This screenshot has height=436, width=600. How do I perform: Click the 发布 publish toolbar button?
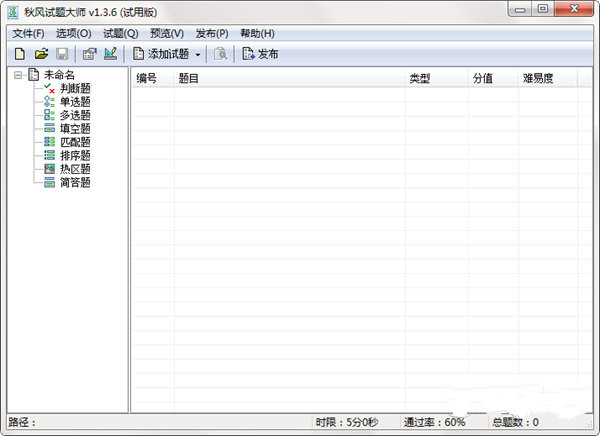click(x=260, y=53)
